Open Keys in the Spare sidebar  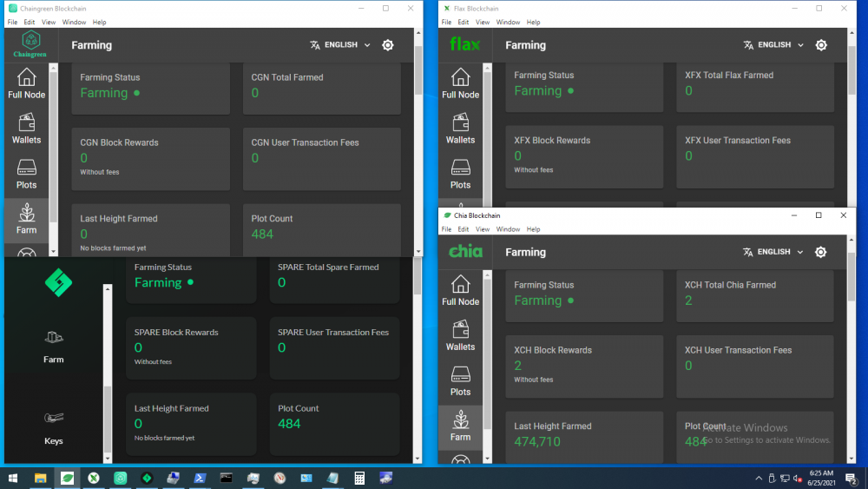(53, 428)
